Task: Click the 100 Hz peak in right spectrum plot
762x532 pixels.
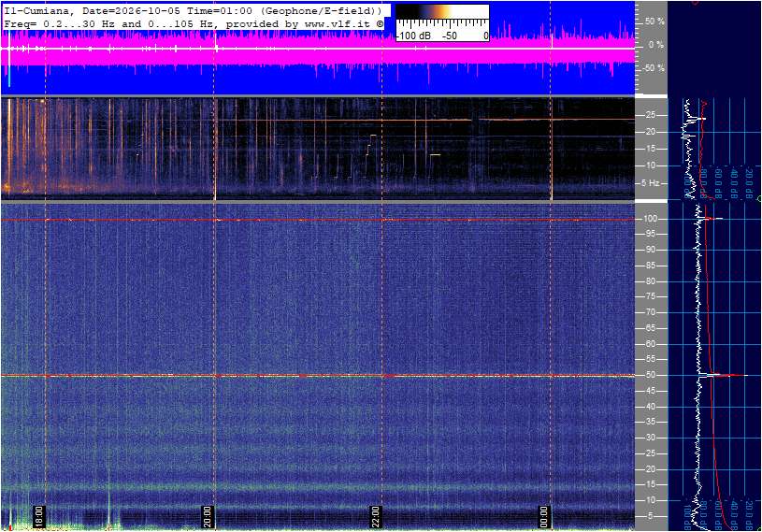Action: (x=711, y=219)
